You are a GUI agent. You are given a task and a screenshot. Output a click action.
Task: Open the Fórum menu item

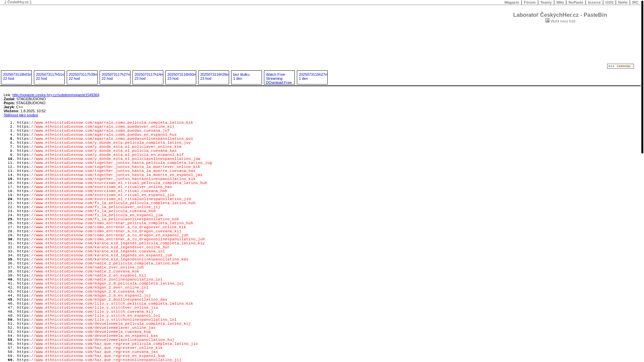530,2
